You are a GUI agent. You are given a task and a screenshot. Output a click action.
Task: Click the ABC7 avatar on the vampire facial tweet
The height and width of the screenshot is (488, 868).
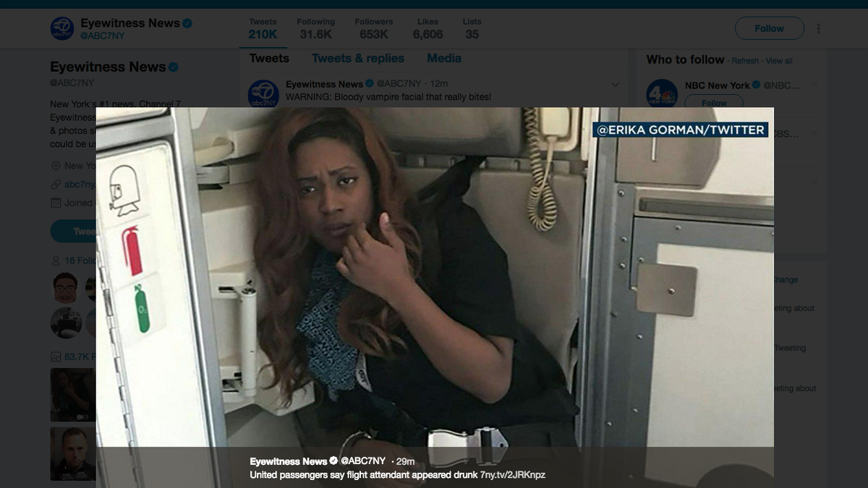point(263,94)
